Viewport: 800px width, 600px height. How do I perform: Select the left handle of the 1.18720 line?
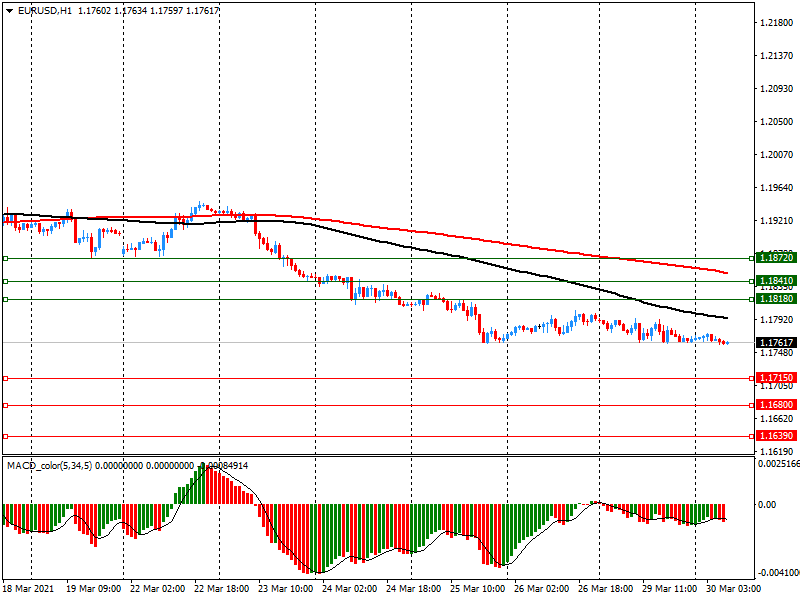[5, 258]
